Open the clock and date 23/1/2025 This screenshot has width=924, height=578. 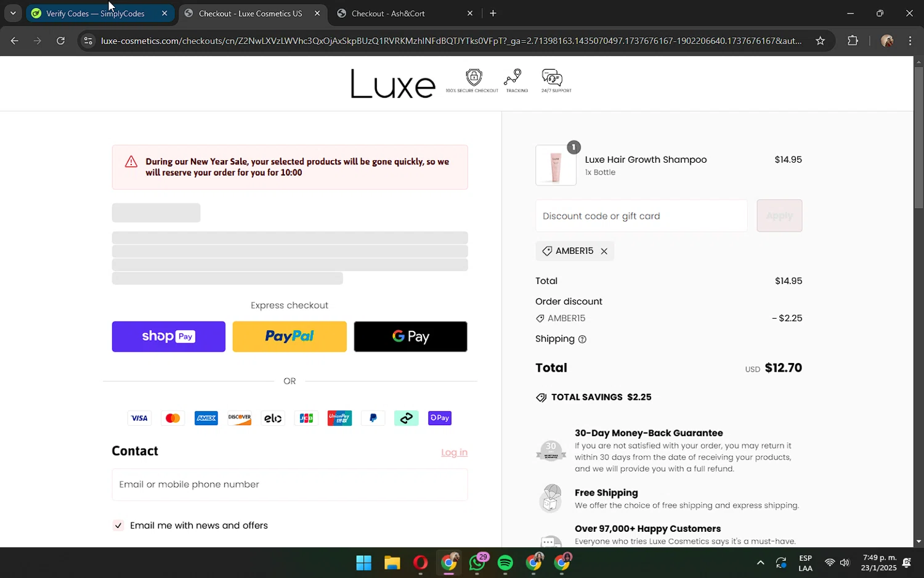pos(879,563)
